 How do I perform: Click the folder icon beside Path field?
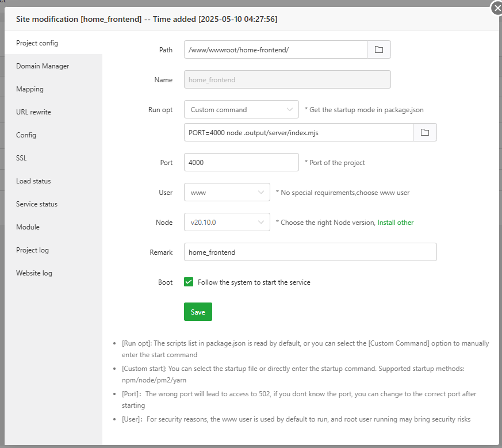(x=379, y=50)
